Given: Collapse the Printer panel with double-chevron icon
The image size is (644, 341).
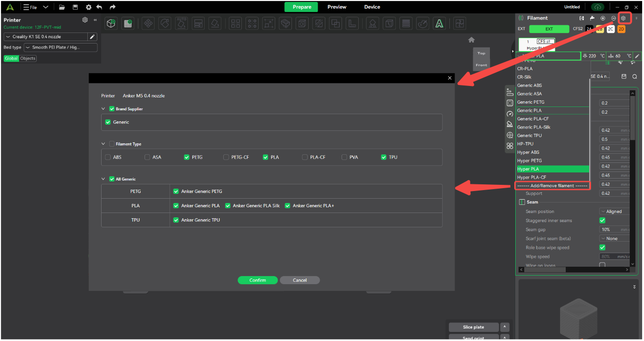Looking at the screenshot, I should point(95,20).
